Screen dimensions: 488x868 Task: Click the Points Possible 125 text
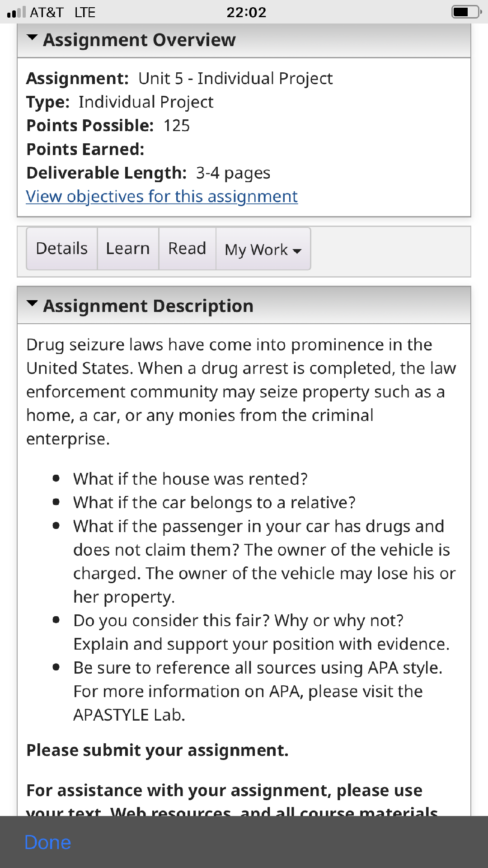[x=108, y=126]
